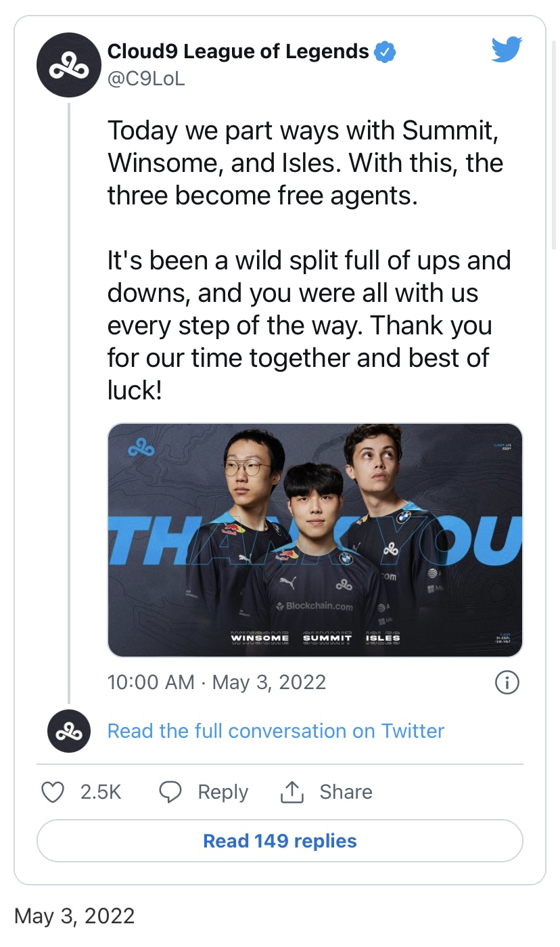
Task: Open the tweet info circle icon
Action: (507, 682)
